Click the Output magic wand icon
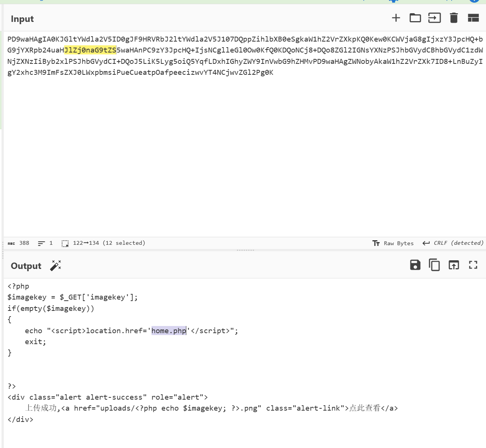This screenshot has height=448, width=486. (56, 266)
